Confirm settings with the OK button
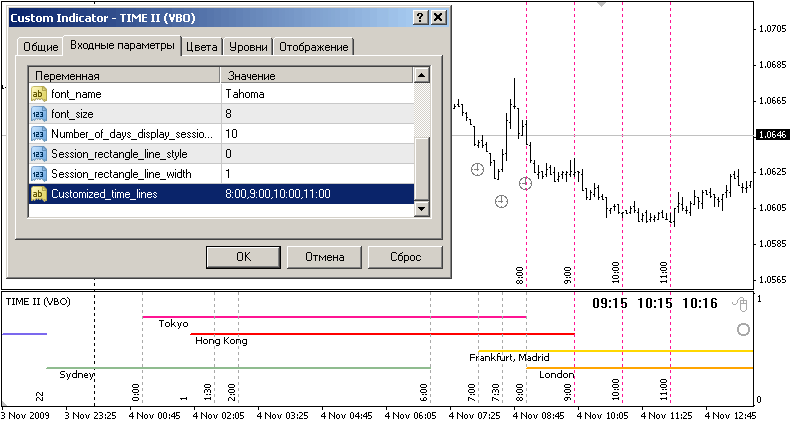 coord(243,257)
